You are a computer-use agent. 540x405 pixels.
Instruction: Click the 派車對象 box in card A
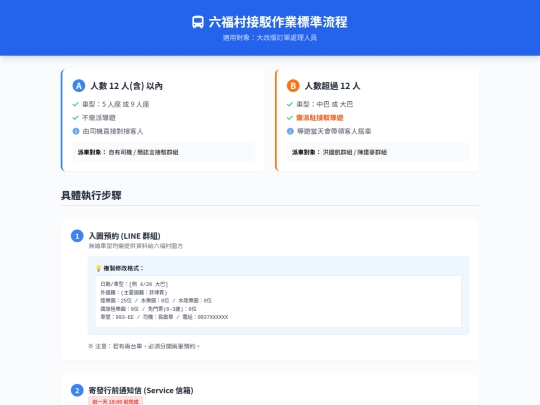click(164, 152)
